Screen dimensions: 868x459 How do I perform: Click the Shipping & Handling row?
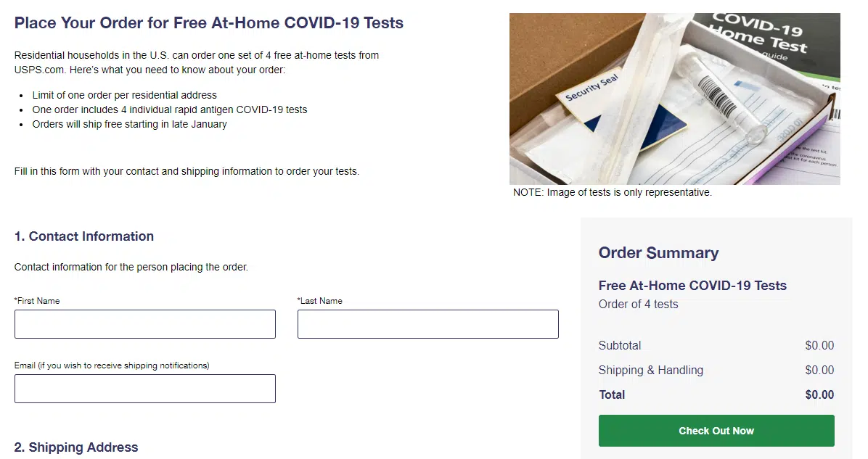pyautogui.click(x=651, y=370)
